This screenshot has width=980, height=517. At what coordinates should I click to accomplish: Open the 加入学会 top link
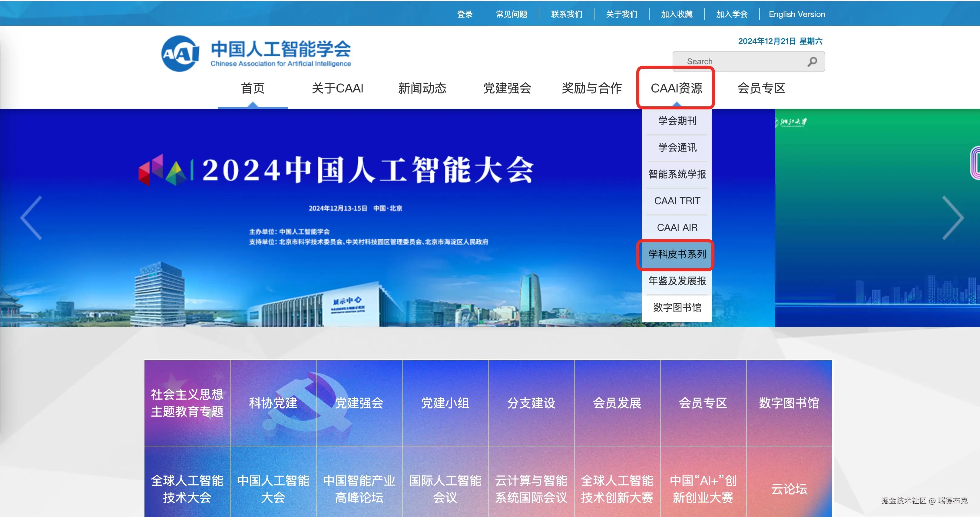[732, 15]
